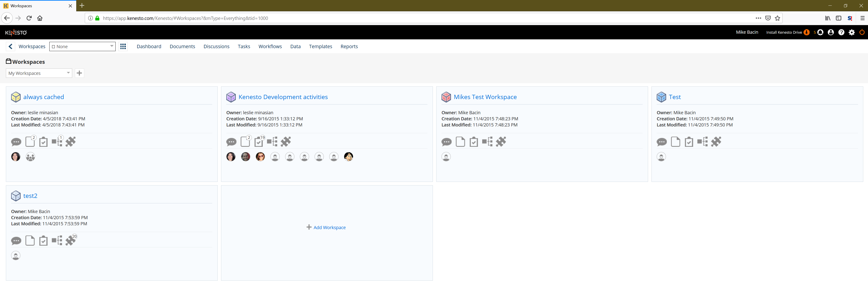Open puzzle-piece icon in Mikes Test Workspace card

point(501,142)
